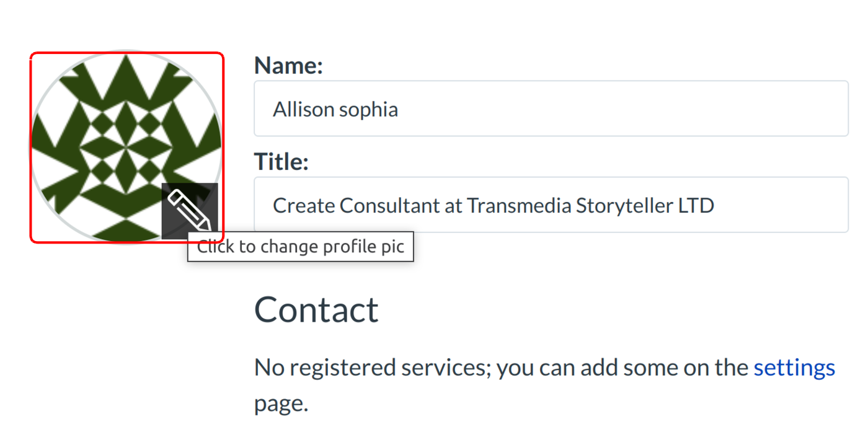The width and height of the screenshot is (868, 445).
Task: Click the Contact section heading
Action: 316,309
